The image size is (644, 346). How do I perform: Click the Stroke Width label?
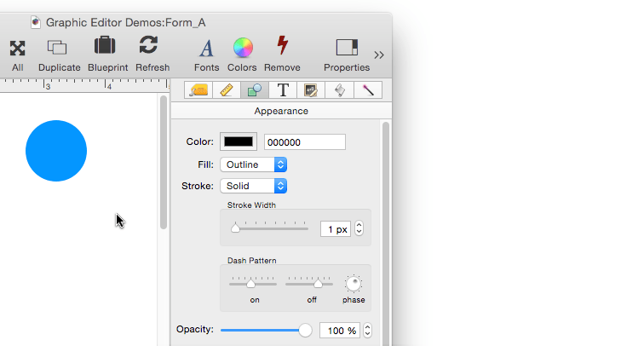tap(251, 205)
